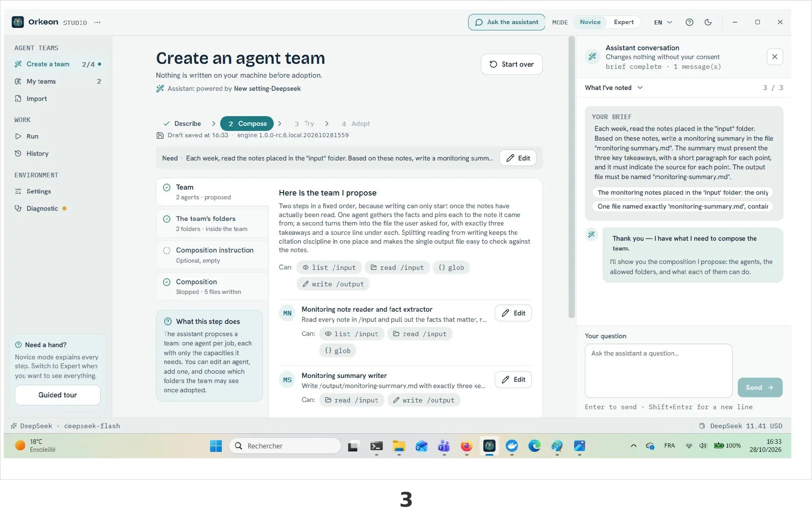
Task: Open Firefox from the taskbar
Action: click(466, 446)
